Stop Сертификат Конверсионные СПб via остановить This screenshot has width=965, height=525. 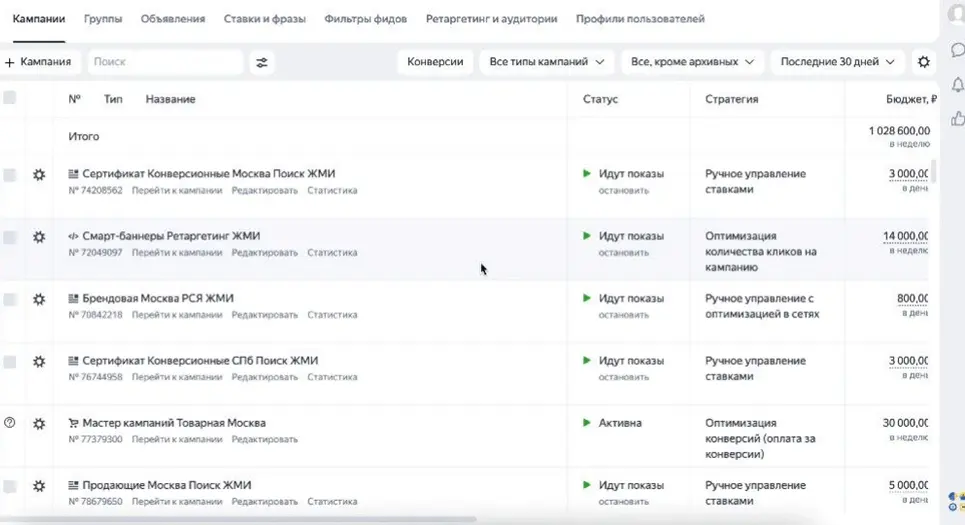pos(623,377)
